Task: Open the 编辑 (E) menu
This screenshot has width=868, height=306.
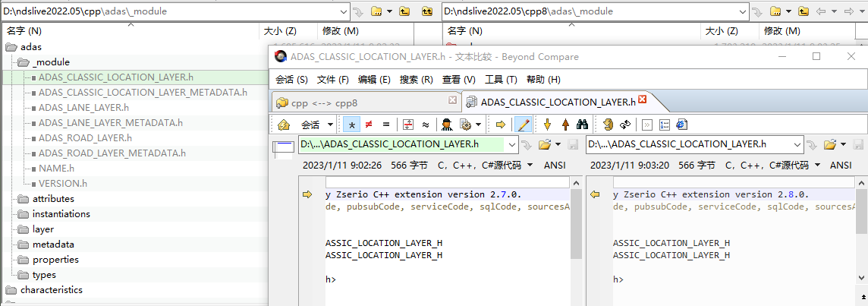Action: (374, 79)
